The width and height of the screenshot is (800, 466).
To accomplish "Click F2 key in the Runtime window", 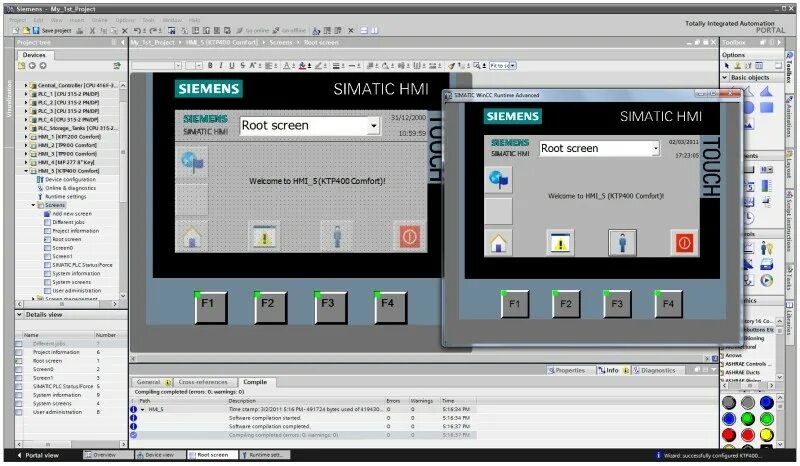I will pyautogui.click(x=566, y=304).
